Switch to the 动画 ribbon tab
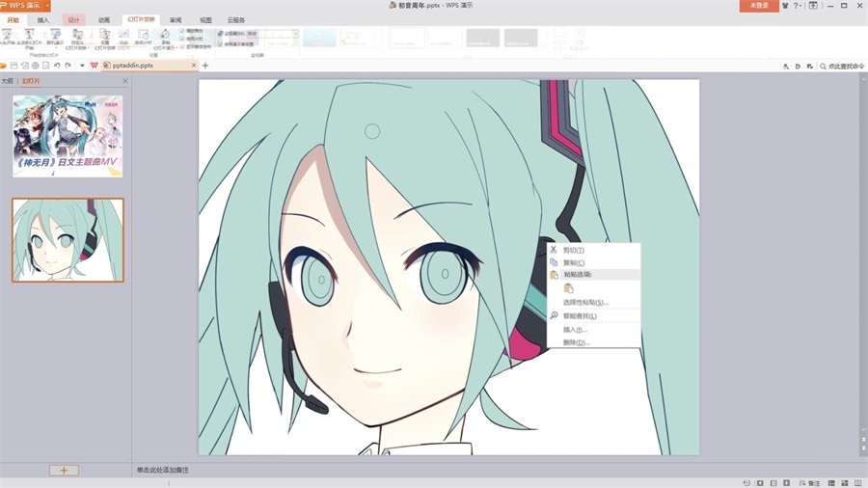 click(104, 20)
